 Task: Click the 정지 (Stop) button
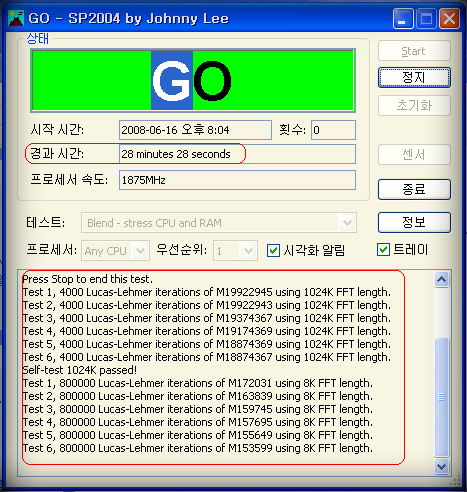(x=414, y=78)
